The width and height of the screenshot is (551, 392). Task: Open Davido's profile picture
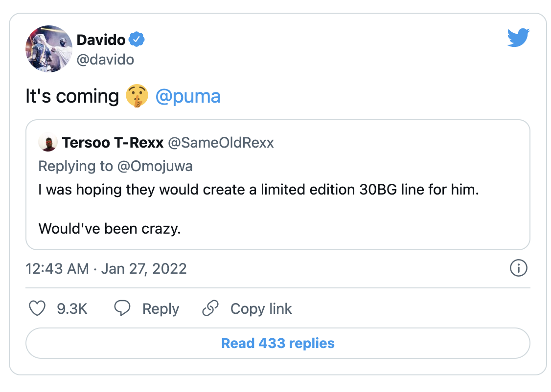click(x=48, y=49)
